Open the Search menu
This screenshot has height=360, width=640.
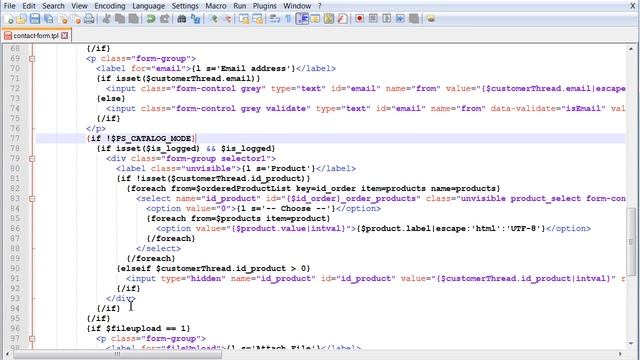tap(53, 6)
